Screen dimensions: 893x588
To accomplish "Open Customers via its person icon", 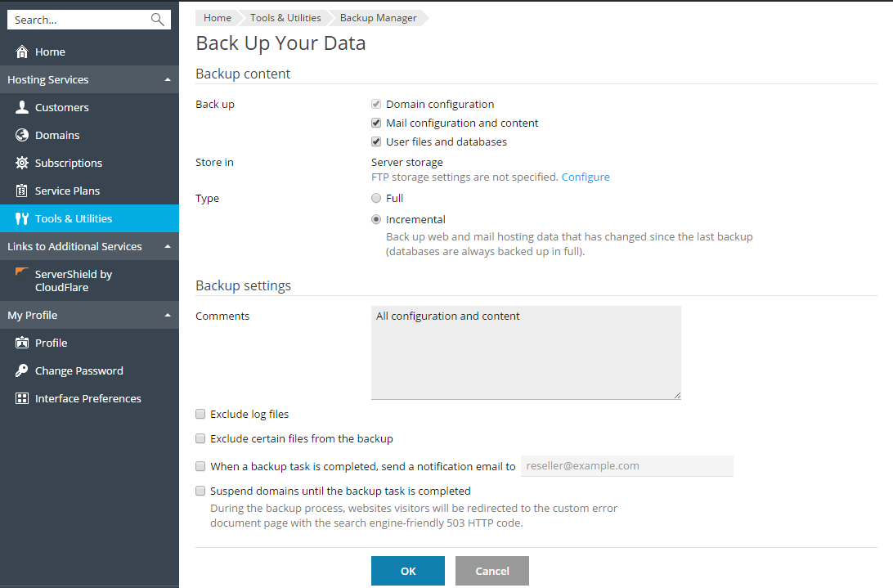I will point(22,108).
